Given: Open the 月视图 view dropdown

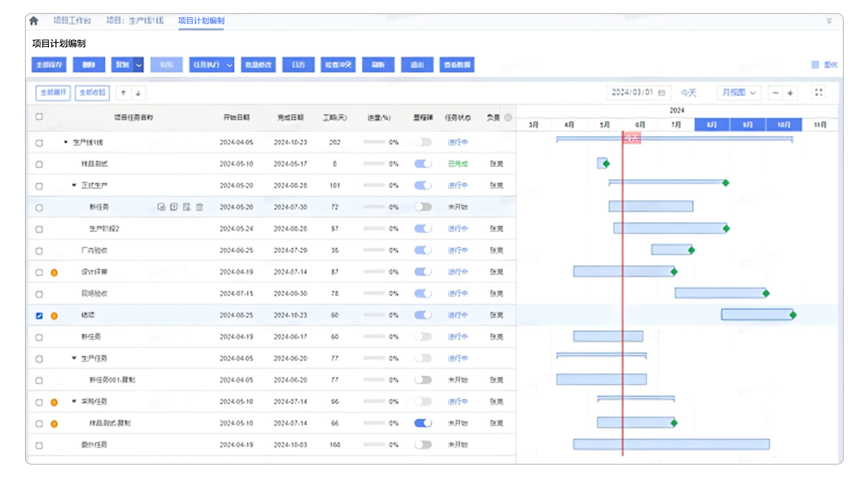Looking at the screenshot, I should pos(739,93).
